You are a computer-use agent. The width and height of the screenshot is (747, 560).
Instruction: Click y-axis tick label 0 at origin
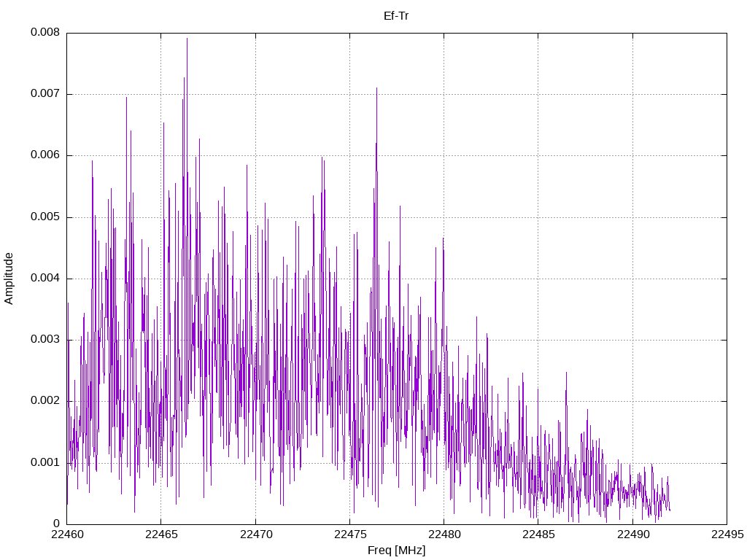[x=57, y=524]
